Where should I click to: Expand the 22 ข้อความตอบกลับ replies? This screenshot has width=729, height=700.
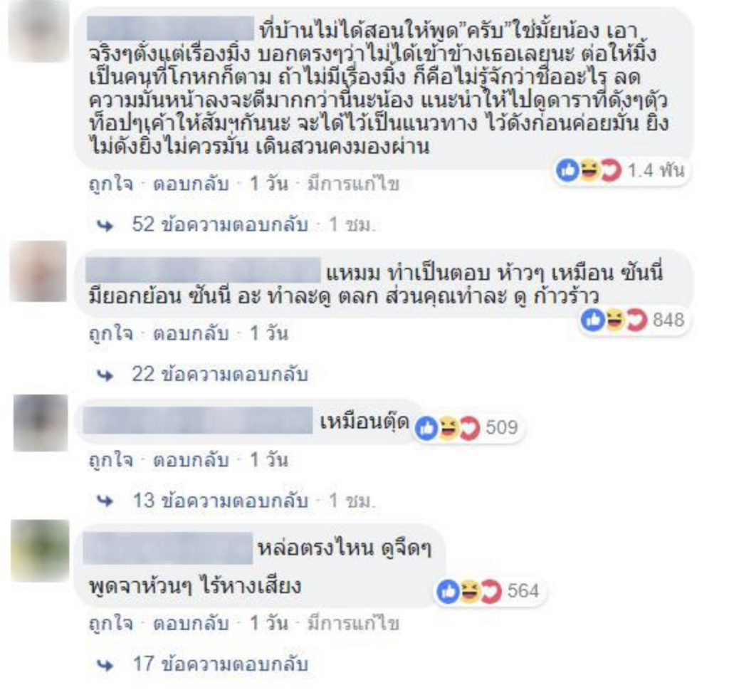220,374
